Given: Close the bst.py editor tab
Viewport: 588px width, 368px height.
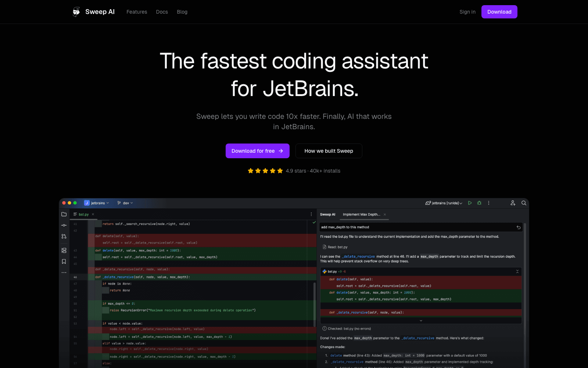Looking at the screenshot, I should point(93,214).
